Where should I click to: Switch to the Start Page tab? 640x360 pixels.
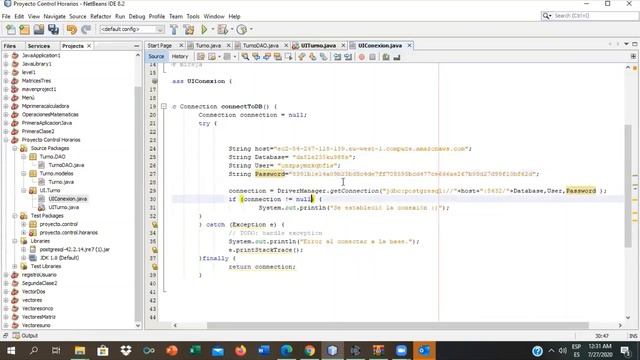[160, 45]
